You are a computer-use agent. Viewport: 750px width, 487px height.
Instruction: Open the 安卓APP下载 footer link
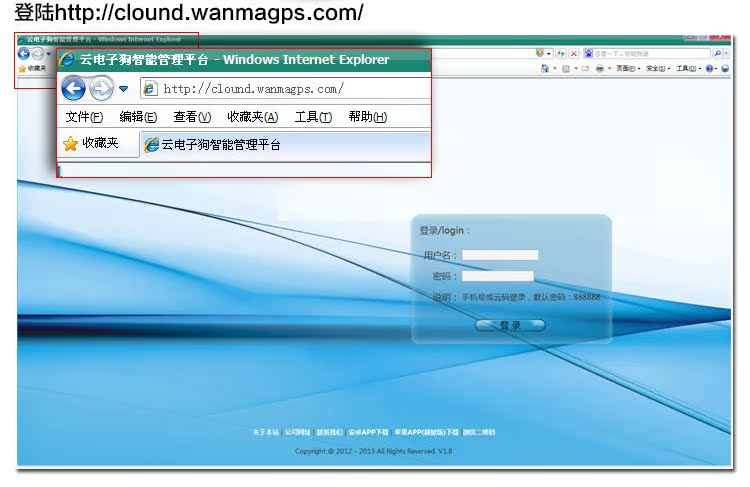click(368, 432)
